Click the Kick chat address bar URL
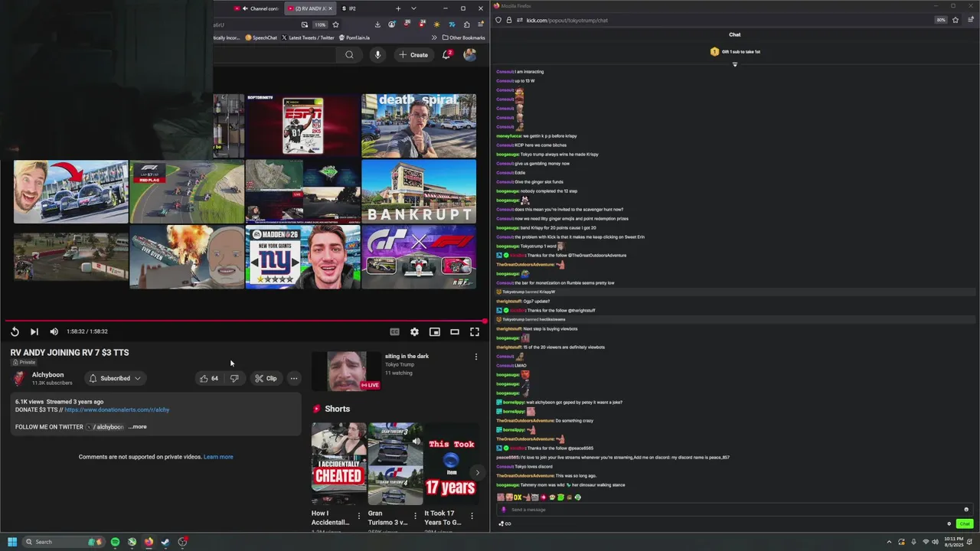The width and height of the screenshot is (980, 551). (x=567, y=20)
